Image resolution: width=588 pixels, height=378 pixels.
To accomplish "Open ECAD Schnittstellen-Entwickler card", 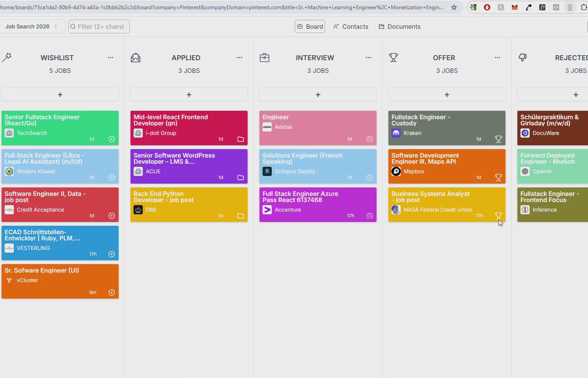I will pyautogui.click(x=60, y=243).
